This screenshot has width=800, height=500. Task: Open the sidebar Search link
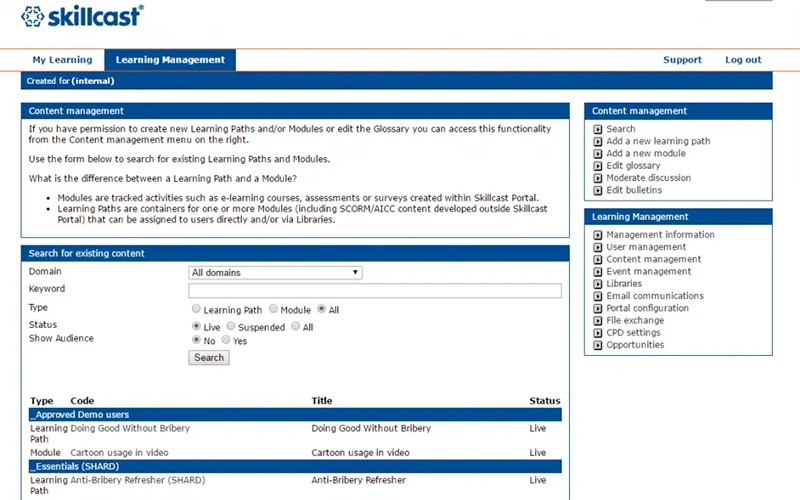[620, 129]
